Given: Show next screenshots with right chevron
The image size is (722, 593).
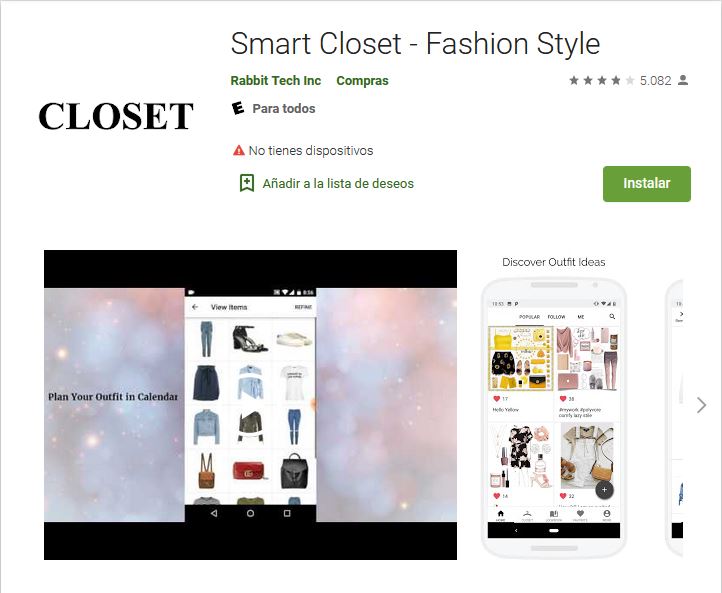Looking at the screenshot, I should point(701,405).
